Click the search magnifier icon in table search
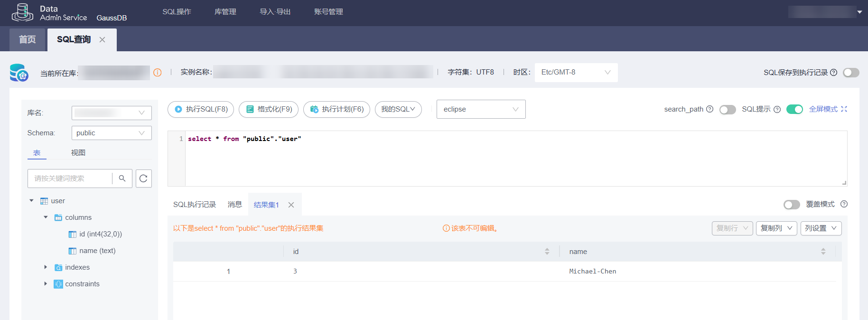This screenshot has height=320, width=868. (x=122, y=179)
